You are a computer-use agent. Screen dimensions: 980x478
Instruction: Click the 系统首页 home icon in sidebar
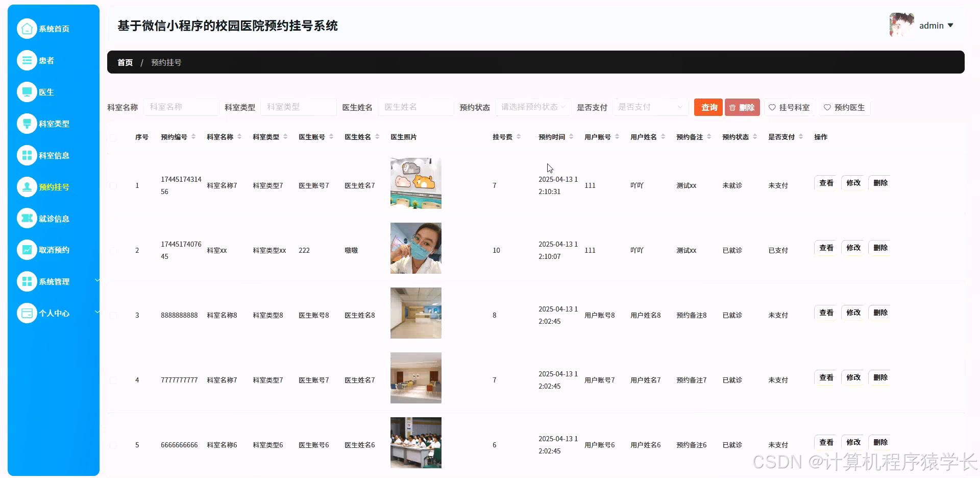coord(27,29)
